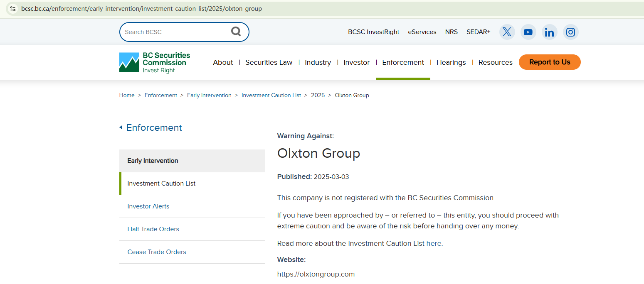Open the BCSC YouTube channel icon

(x=528, y=32)
